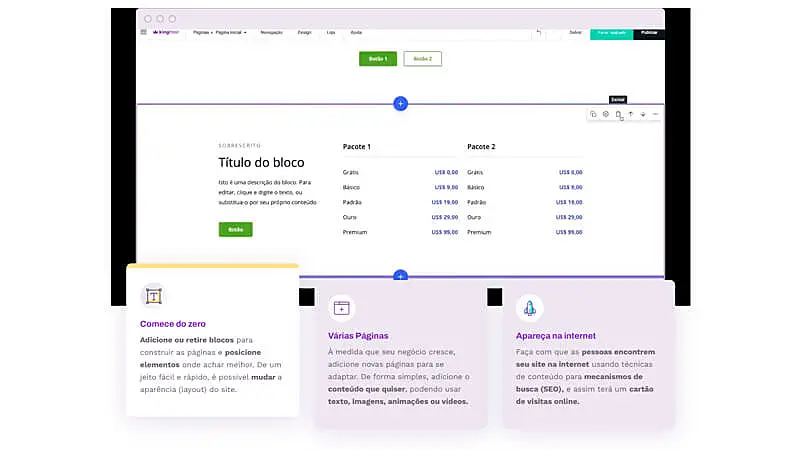800x450 pixels.
Task: Open the Ajuda menu
Action: click(356, 32)
